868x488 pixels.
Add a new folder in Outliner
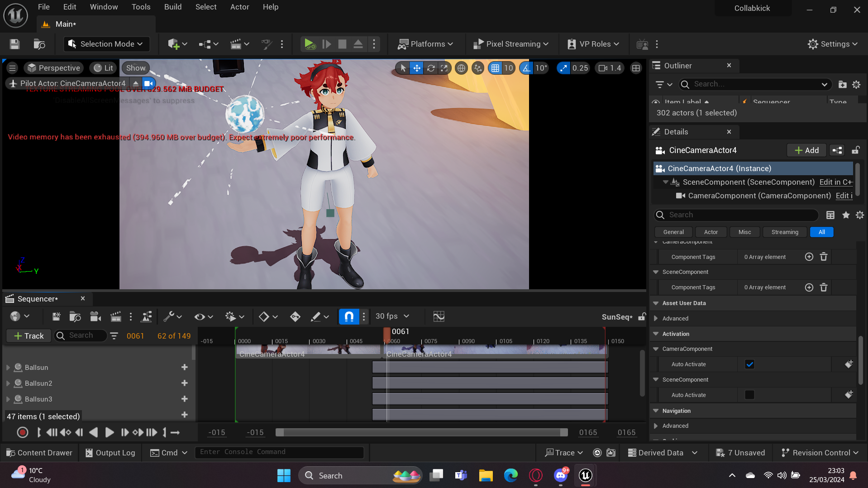coord(842,84)
